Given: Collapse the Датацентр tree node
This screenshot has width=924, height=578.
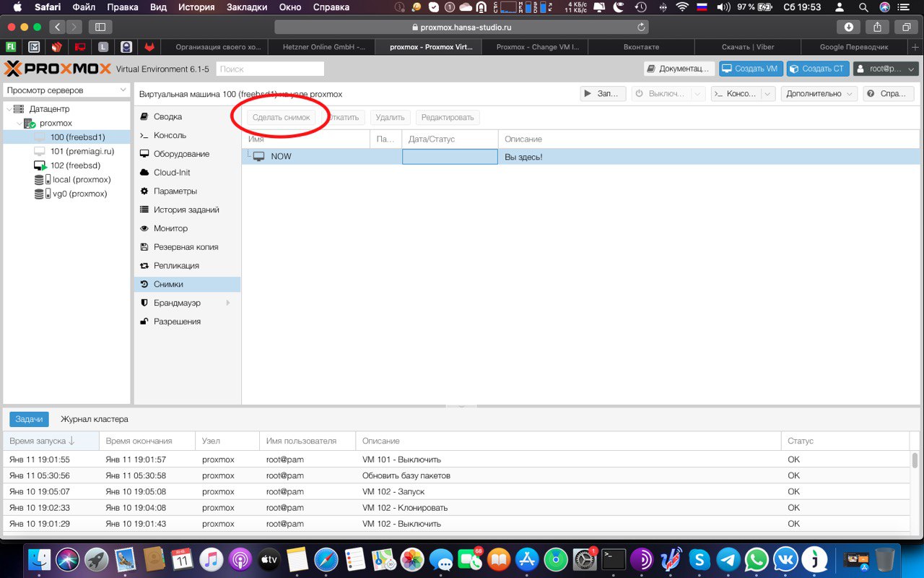Looking at the screenshot, I should coord(8,109).
